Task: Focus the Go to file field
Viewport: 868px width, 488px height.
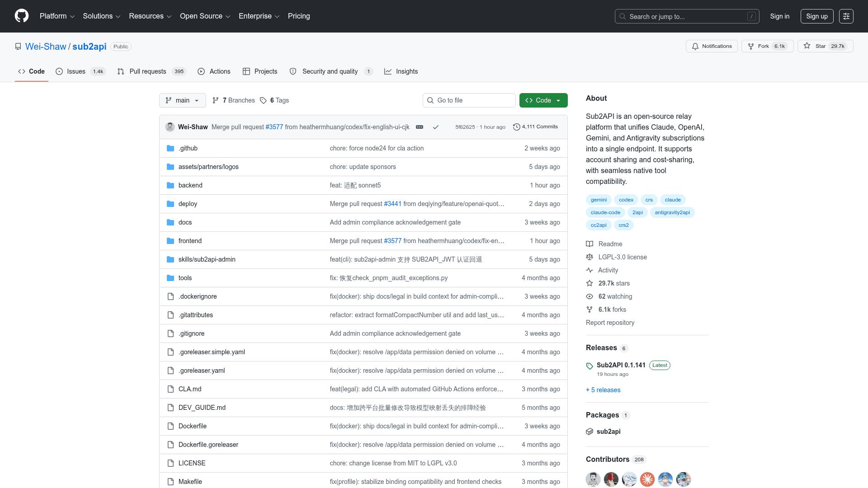Action: point(469,100)
